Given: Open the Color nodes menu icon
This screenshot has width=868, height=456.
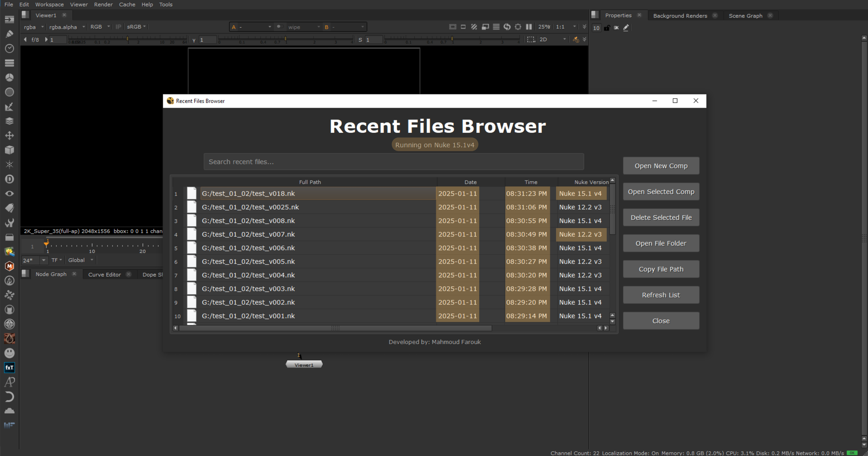Looking at the screenshot, I should coord(9,77).
